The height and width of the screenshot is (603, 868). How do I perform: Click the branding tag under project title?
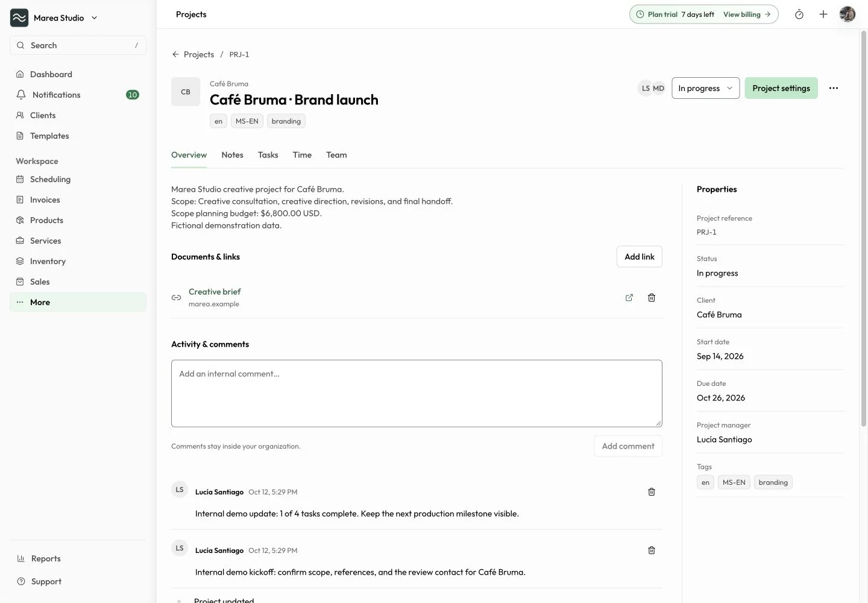click(x=286, y=121)
